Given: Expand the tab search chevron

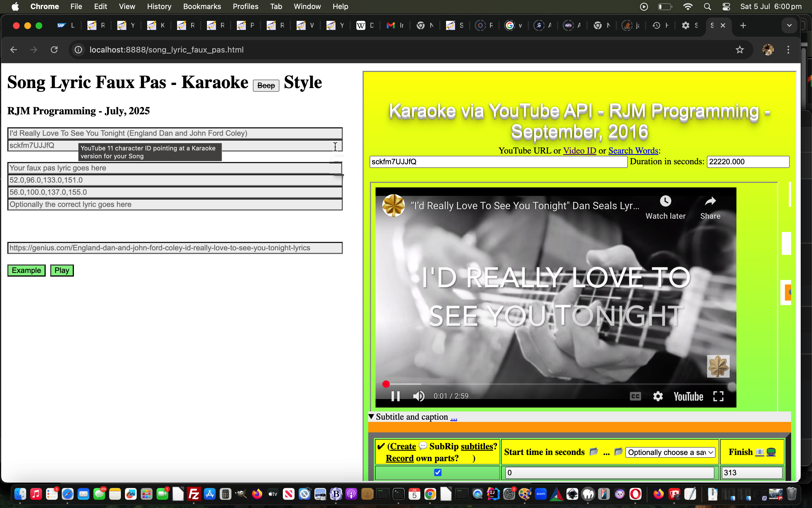Looking at the screenshot, I should click(789, 25).
